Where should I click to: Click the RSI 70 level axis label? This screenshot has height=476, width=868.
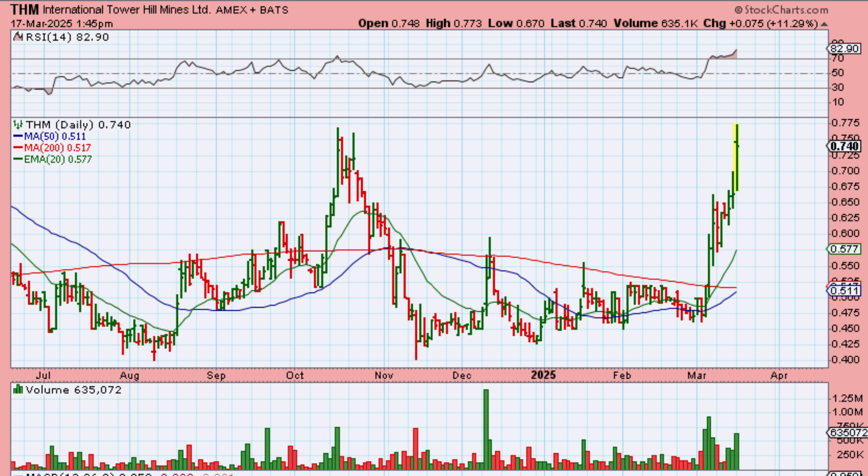coord(837,58)
